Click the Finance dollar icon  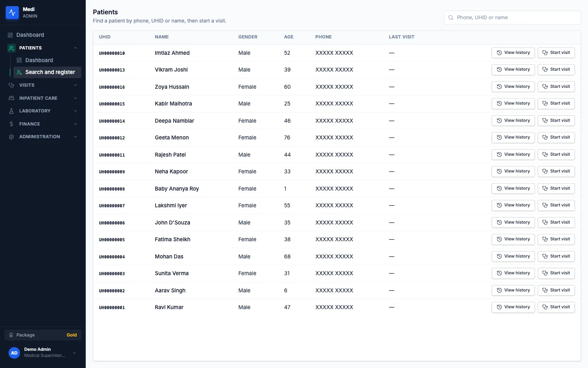tap(11, 124)
